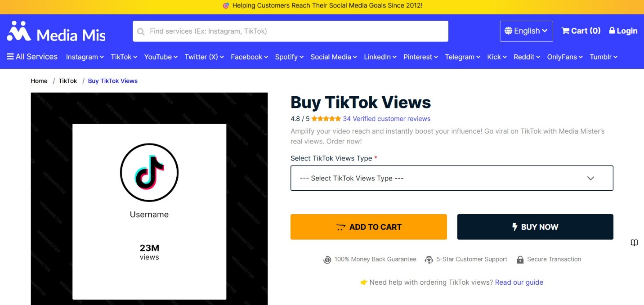Screen dimensions: 644x305
Task: Click the Secure Transaction padlock icon
Action: 520,260
